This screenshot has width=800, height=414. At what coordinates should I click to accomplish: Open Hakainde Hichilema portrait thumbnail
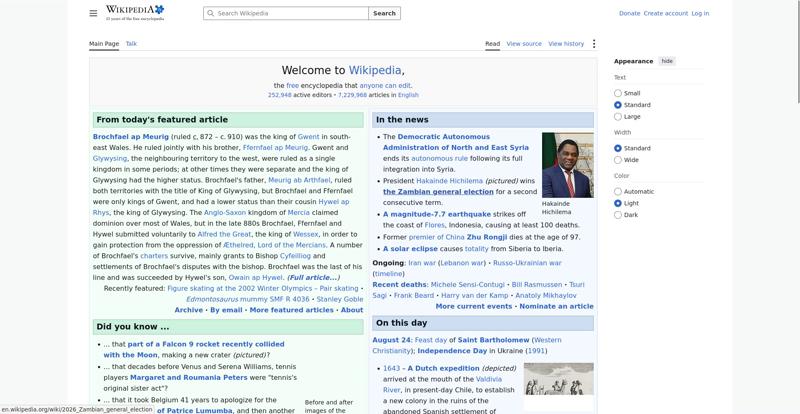[x=568, y=165]
